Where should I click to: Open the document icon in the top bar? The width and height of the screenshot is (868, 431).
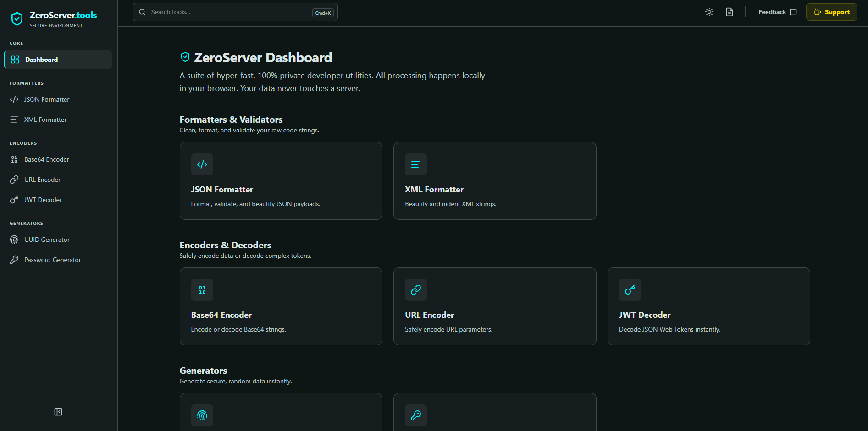(730, 12)
